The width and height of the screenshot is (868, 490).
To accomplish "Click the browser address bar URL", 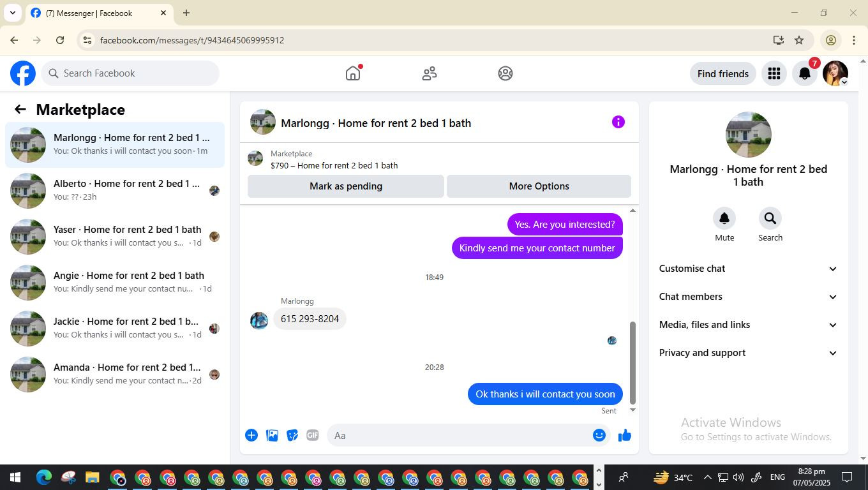I will (192, 40).
